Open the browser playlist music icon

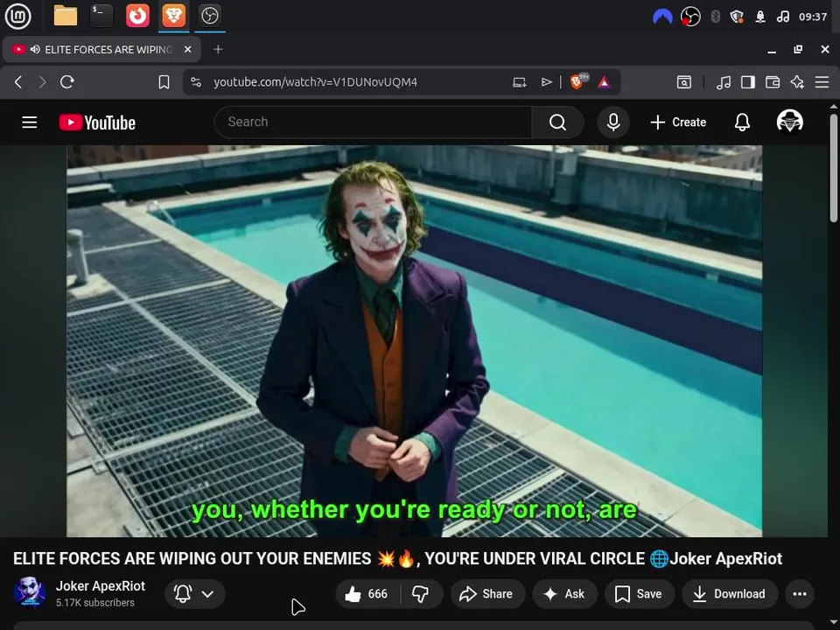[x=724, y=82]
